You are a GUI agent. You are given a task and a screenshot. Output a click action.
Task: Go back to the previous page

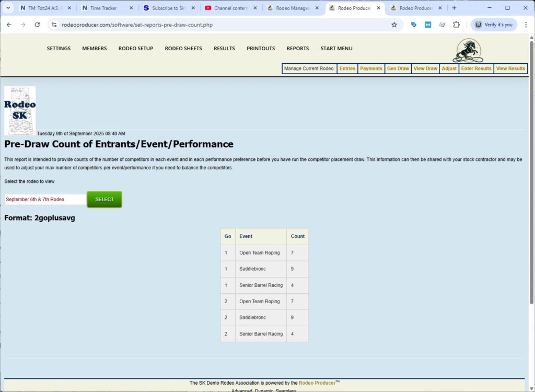click(x=9, y=25)
